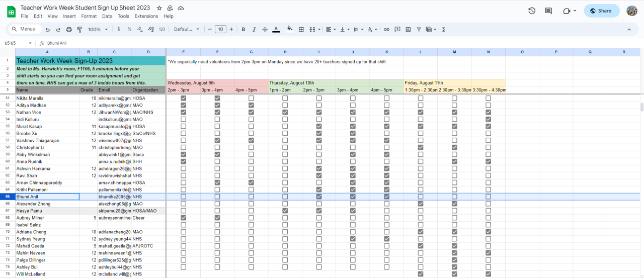The width and height of the screenshot is (644, 278).
Task: Toggle Sydney Yeung's Thursday 4pm-5pm checkbox
Action: (x=387, y=239)
